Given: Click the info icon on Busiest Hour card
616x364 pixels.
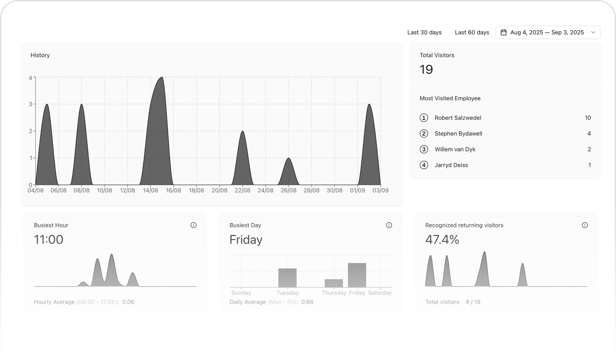Looking at the screenshot, I should 193,225.
